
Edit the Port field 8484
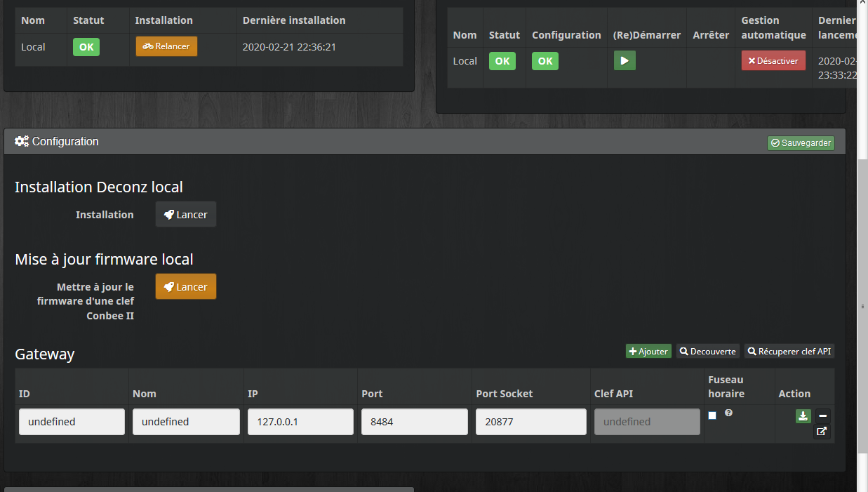click(415, 422)
